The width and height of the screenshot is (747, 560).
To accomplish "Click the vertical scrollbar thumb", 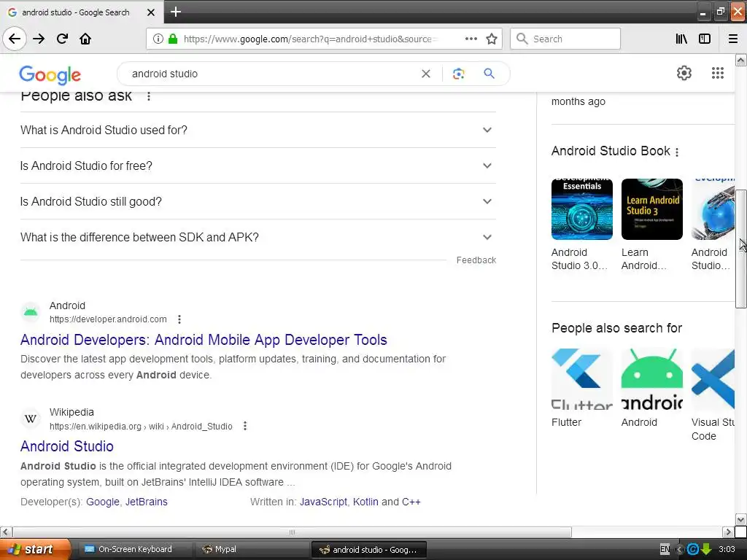I will point(741,249).
